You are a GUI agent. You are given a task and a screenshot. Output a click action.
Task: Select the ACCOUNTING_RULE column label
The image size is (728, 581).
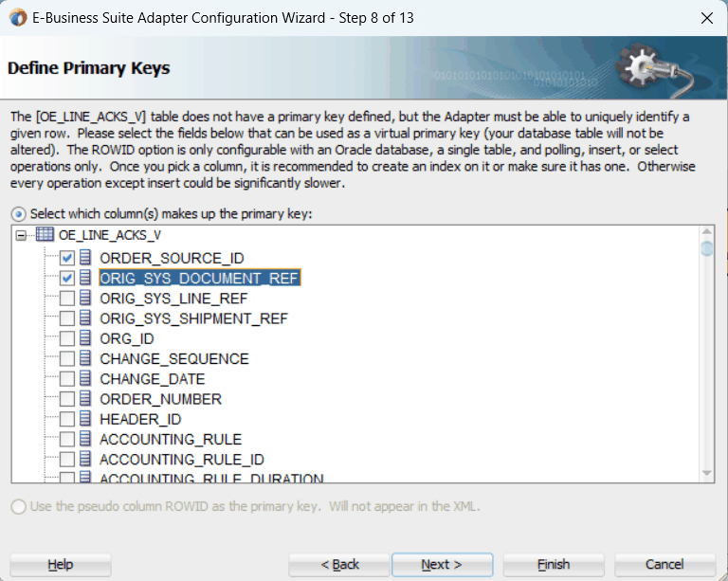[x=171, y=440]
